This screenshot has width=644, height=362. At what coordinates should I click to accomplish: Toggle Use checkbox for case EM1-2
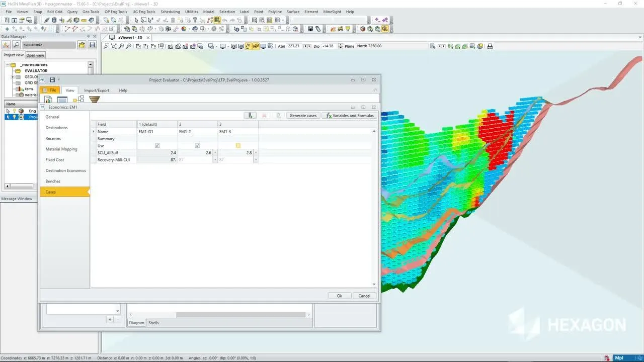click(198, 146)
